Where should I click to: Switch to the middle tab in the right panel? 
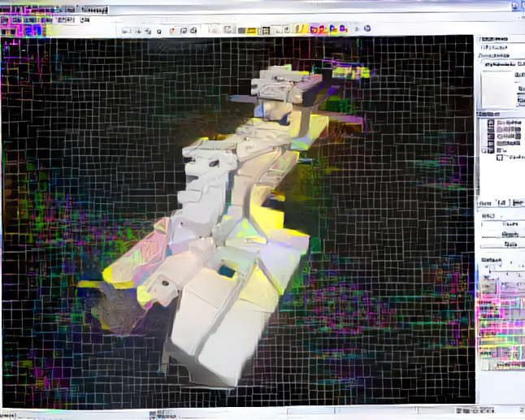coord(502,202)
